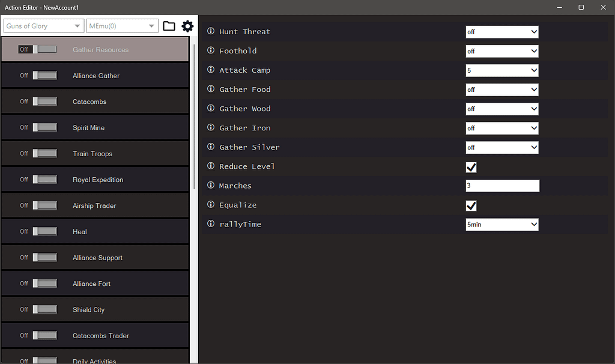The image size is (615, 364).
Task: Uncheck the Equalize checkbox
Action: point(471,205)
